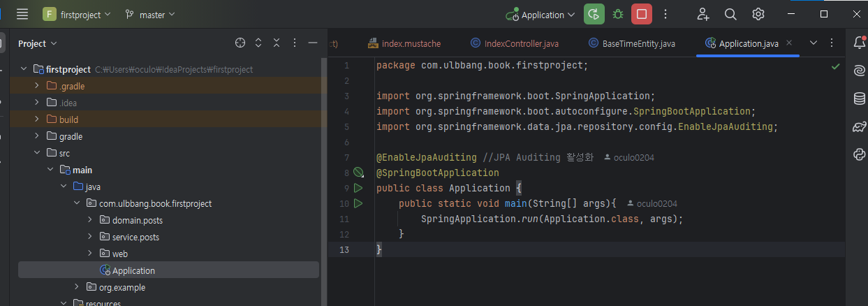Open the firstproject project switcher dropdown
This screenshot has height=306, width=868.
77,14
